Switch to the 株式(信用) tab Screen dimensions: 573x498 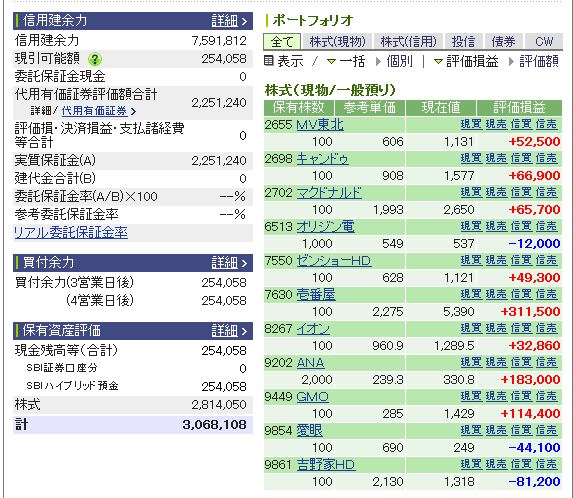tap(409, 41)
